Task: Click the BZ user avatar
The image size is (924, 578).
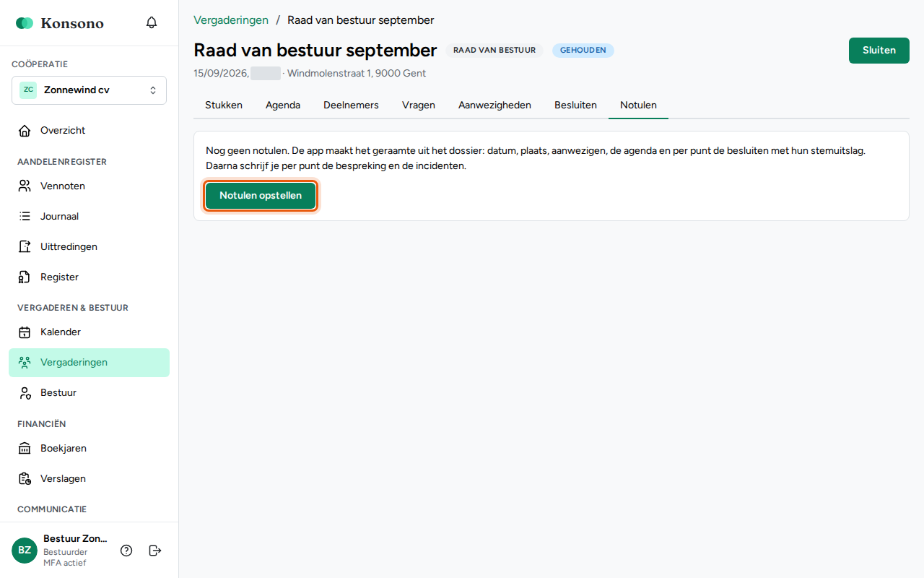Action: pyautogui.click(x=25, y=551)
